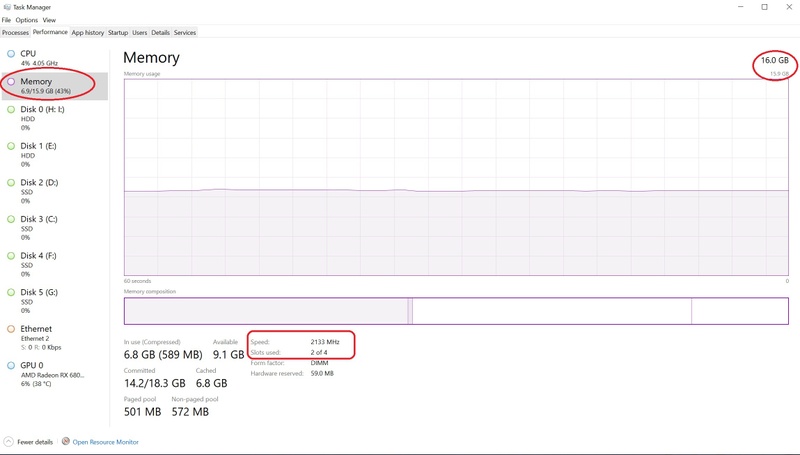Select Disk 0 (H: I:) entry
The width and height of the screenshot is (800, 455).
(54, 118)
